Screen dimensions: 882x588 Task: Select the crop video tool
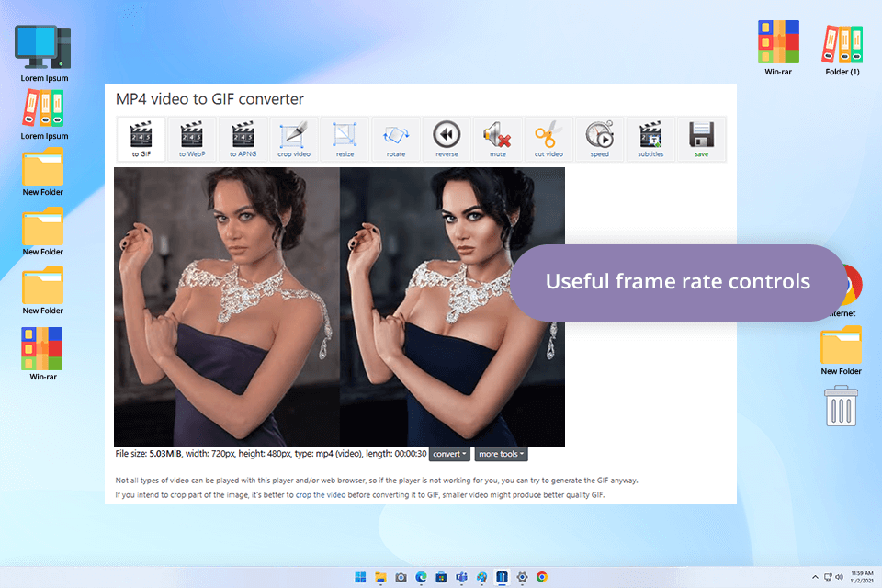294,139
